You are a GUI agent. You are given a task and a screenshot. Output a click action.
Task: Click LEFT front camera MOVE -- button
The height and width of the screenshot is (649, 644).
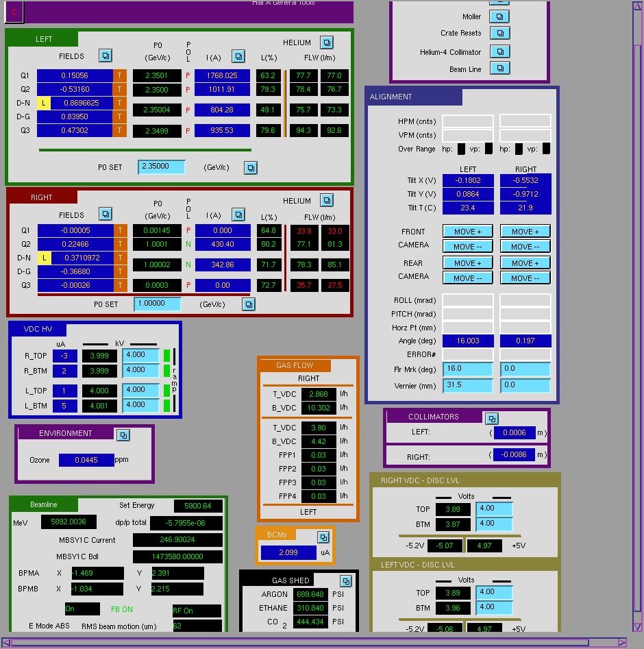[468, 246]
